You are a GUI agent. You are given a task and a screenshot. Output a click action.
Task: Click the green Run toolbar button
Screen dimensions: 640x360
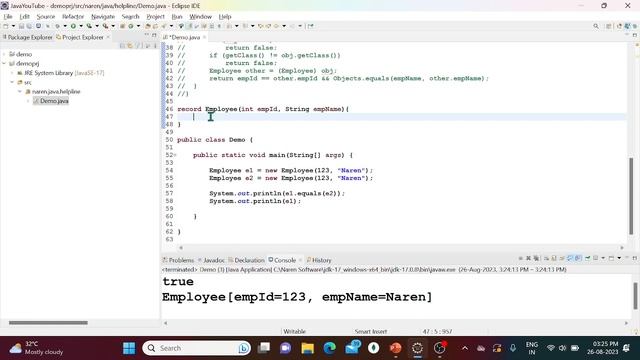[x=73, y=26]
